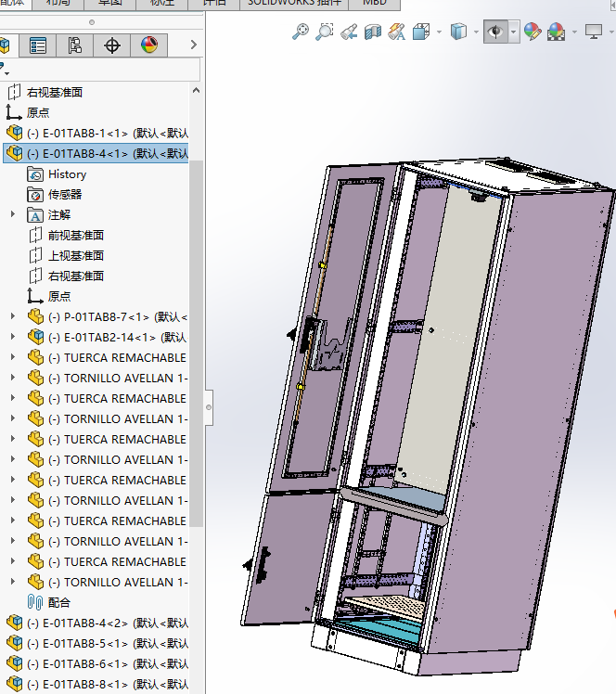Screen dimensions: 616x694
Task: Expand the E-01TAB2-14<1> node
Action: tap(13, 337)
